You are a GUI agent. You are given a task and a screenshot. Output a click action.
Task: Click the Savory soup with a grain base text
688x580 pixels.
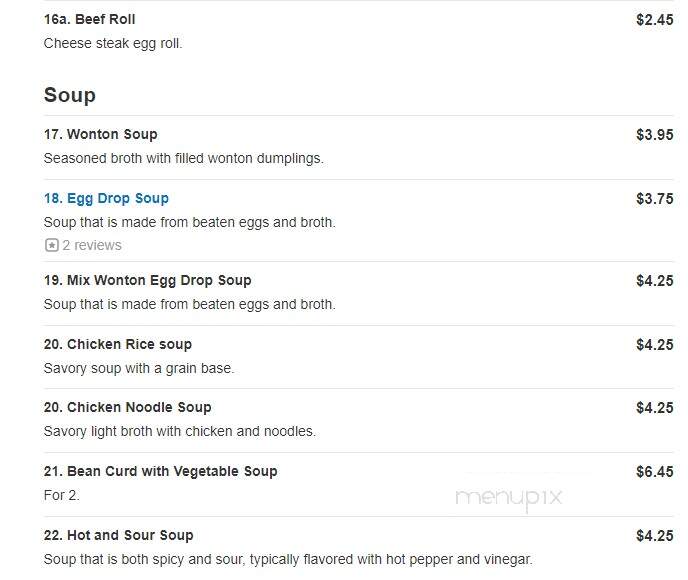(139, 369)
